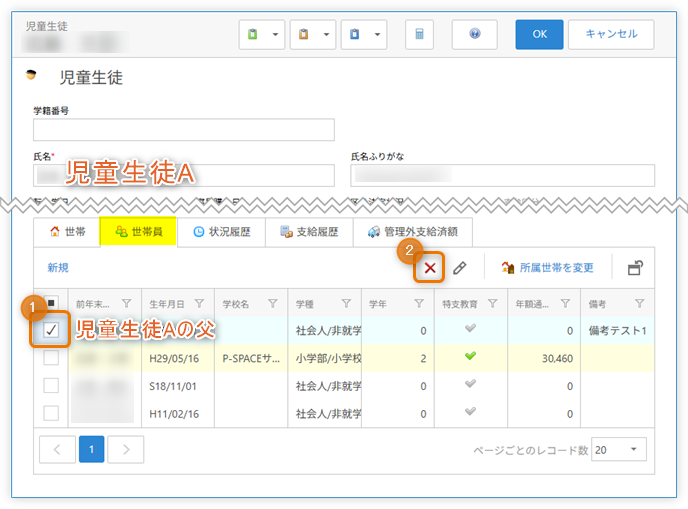The image size is (688, 509).
Task: Check the box for the S18/11/01 row
Action: pos(51,385)
